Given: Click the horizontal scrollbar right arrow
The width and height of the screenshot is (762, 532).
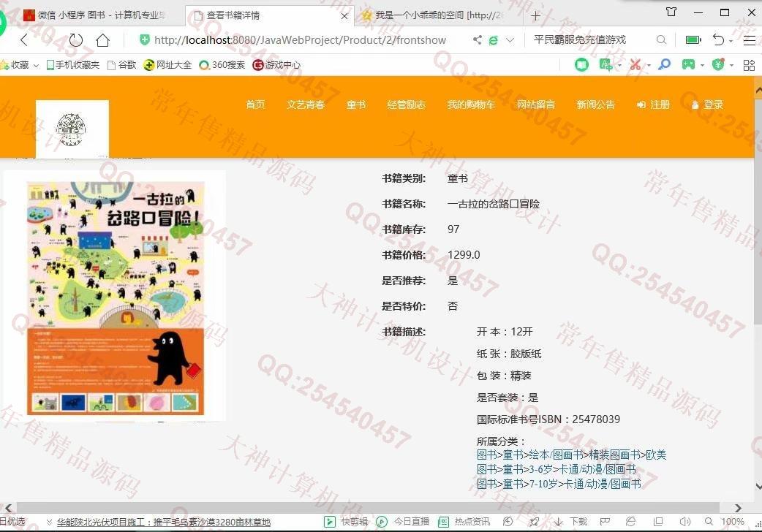Looking at the screenshot, I should (x=738, y=508).
